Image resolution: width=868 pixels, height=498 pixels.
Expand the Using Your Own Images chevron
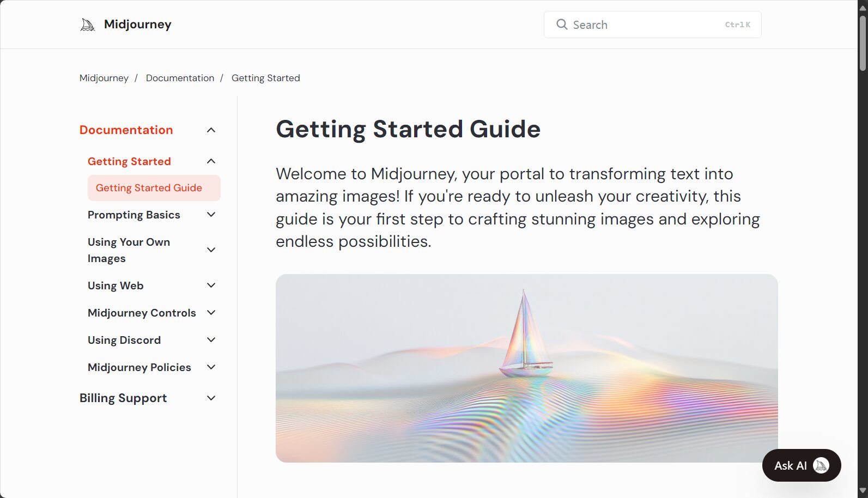click(x=211, y=250)
